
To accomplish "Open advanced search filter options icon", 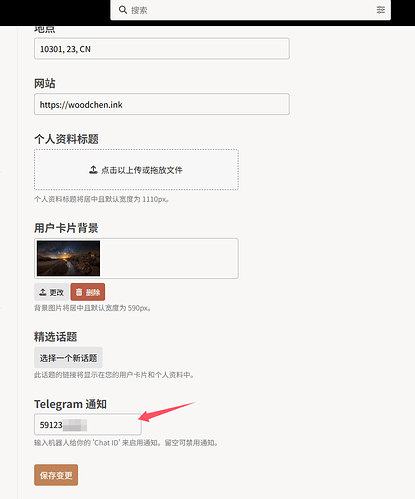I will [x=381, y=10].
